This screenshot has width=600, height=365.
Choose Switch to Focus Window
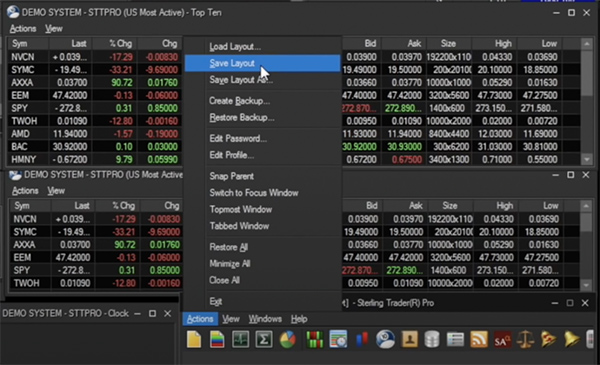pyautogui.click(x=262, y=193)
